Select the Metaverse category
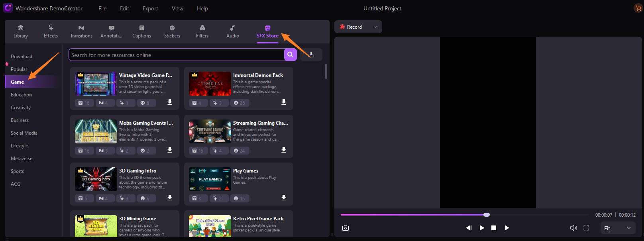Viewport: 644px width, 241px height. (22, 159)
